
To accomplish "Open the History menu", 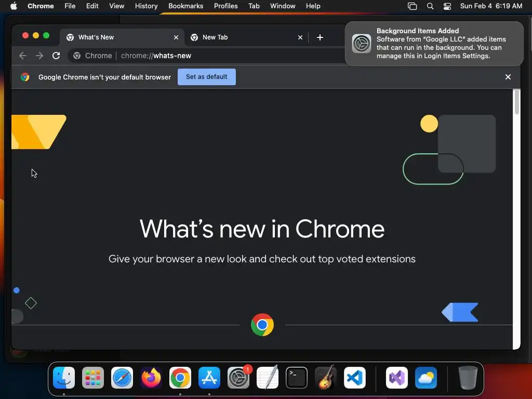I will point(146,6).
